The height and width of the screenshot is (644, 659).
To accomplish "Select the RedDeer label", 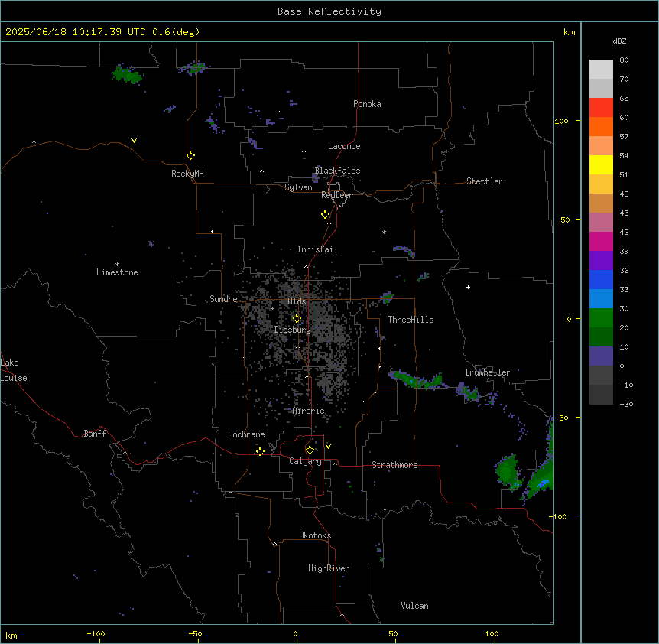I will coord(336,195).
